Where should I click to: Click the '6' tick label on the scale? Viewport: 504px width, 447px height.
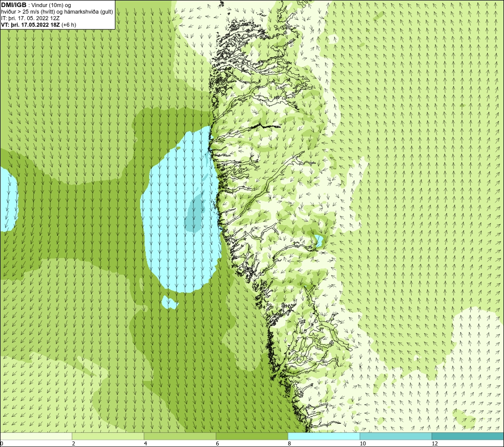[x=217, y=444]
